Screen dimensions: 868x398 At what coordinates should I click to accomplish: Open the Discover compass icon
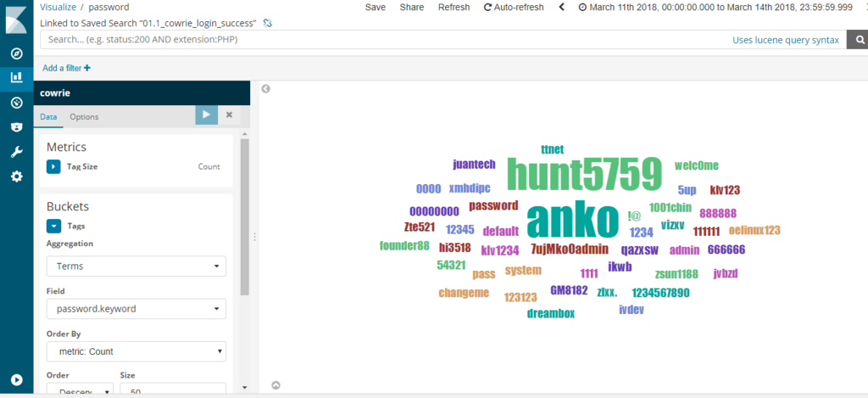(17, 53)
